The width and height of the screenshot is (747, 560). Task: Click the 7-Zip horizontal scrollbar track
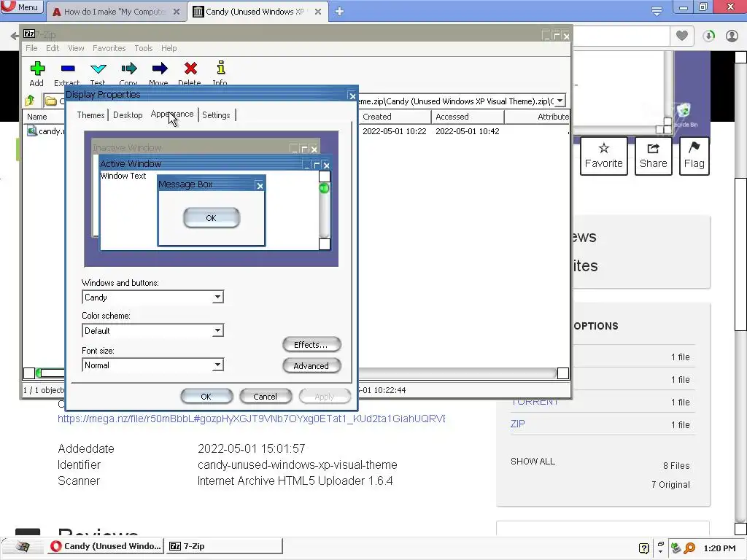[x=457, y=373]
